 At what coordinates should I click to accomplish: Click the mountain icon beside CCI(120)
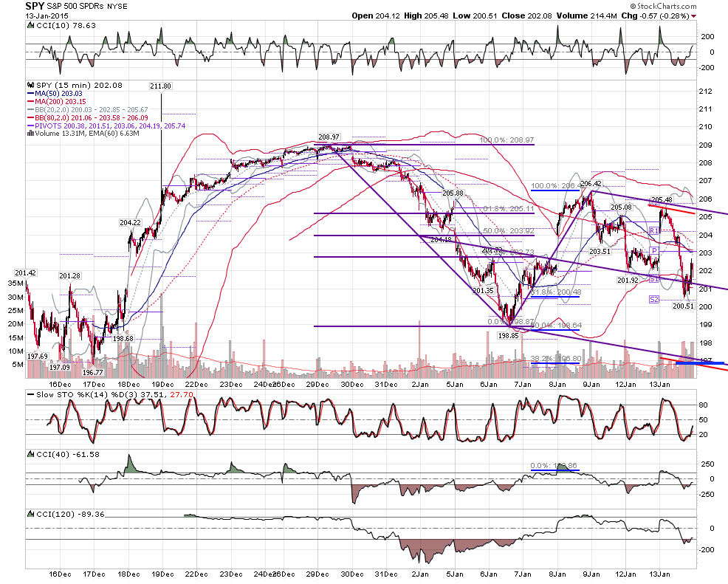(x=31, y=515)
